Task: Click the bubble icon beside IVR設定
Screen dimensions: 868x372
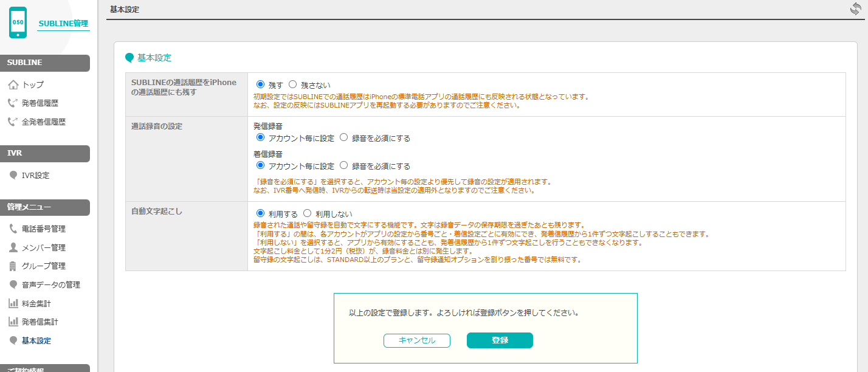Action: tap(13, 175)
